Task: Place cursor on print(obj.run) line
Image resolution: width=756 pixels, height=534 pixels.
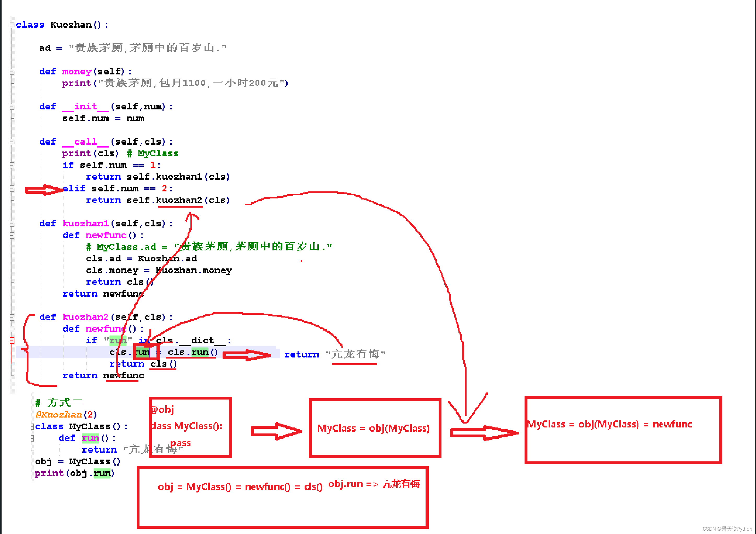Action: tap(74, 473)
